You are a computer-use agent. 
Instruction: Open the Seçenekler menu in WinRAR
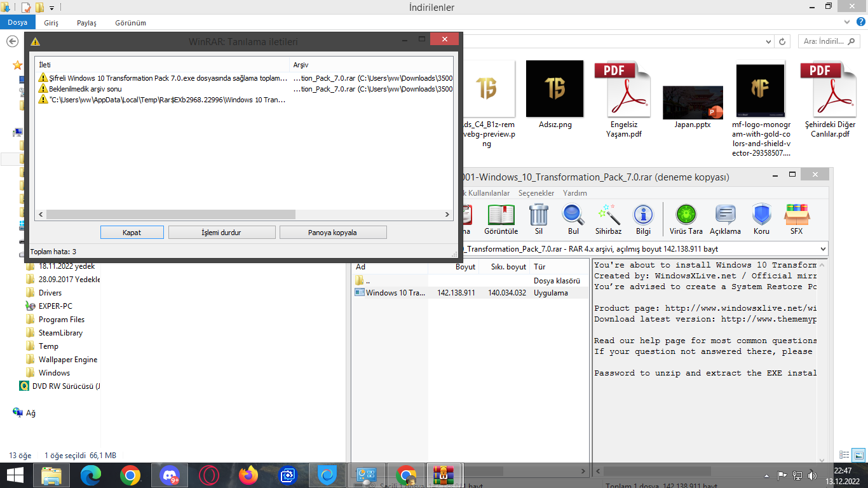(536, 193)
